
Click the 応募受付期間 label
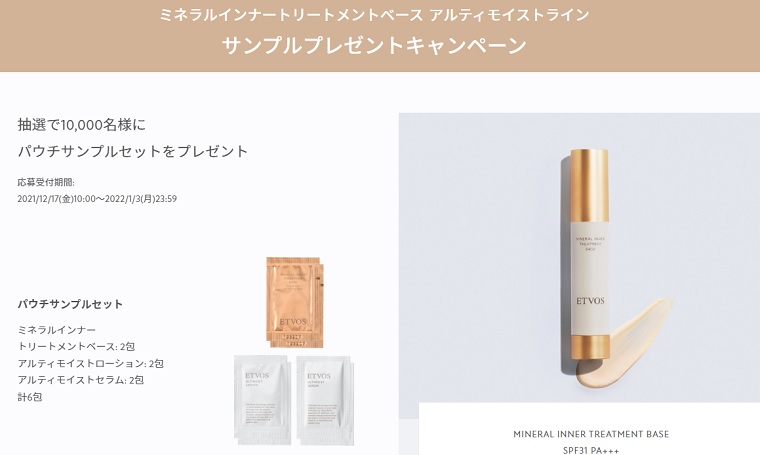(46, 183)
